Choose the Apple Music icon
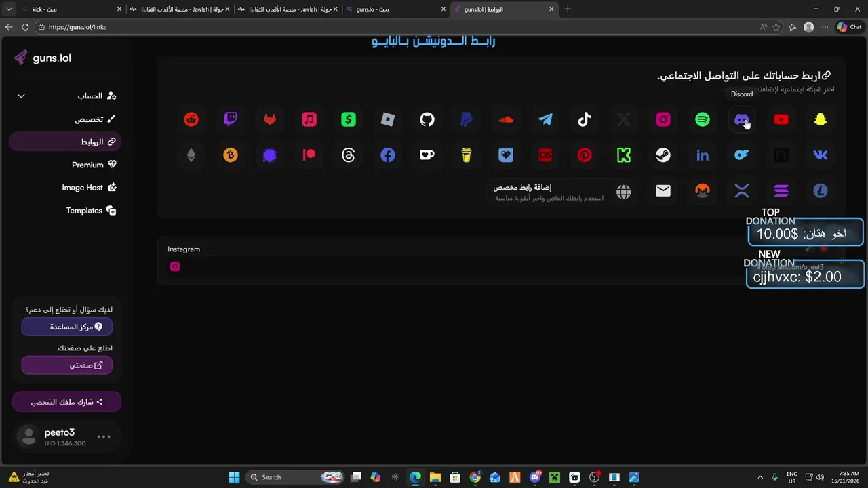Image resolution: width=868 pixels, height=488 pixels. pos(309,120)
